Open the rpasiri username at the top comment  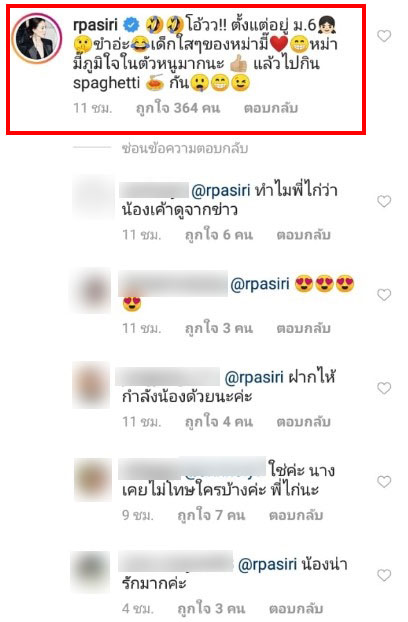click(96, 25)
